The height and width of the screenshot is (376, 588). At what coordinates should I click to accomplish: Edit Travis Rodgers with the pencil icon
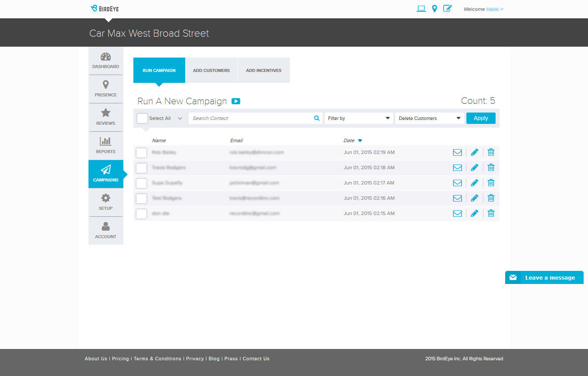(474, 167)
